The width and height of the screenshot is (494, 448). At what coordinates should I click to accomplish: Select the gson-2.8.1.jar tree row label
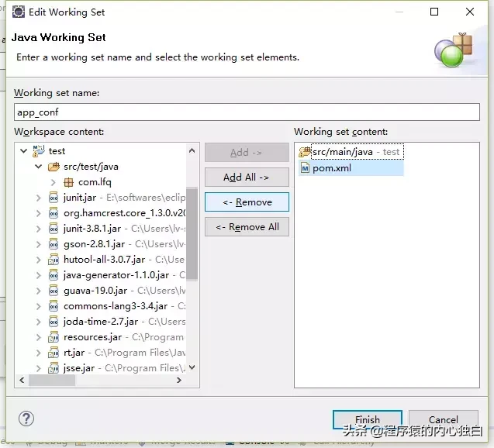pos(94,244)
